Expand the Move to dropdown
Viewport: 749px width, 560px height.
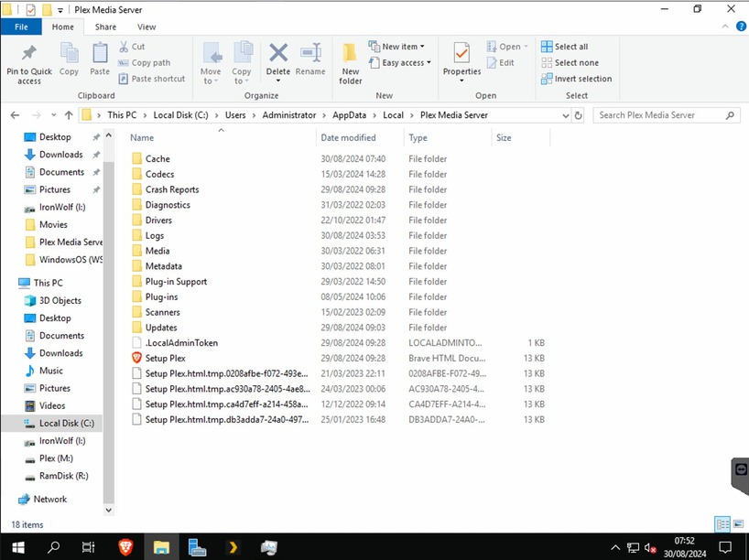click(x=211, y=76)
